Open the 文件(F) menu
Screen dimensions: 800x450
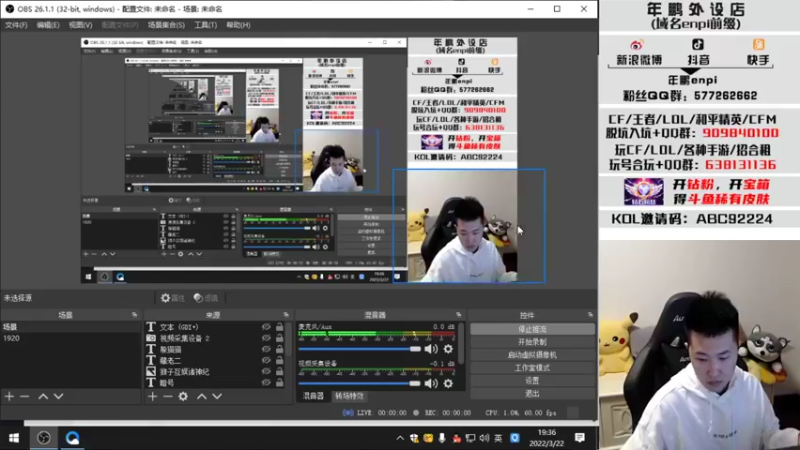point(16,25)
